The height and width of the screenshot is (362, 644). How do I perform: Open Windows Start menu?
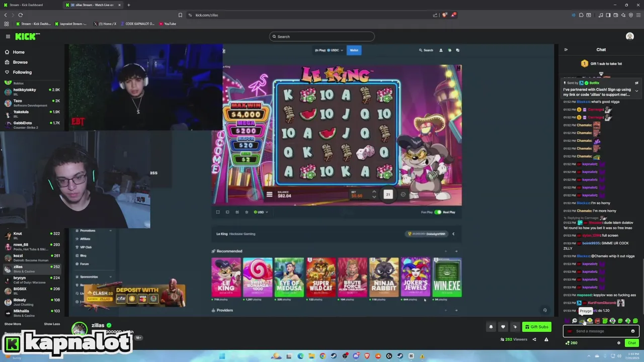click(222, 356)
